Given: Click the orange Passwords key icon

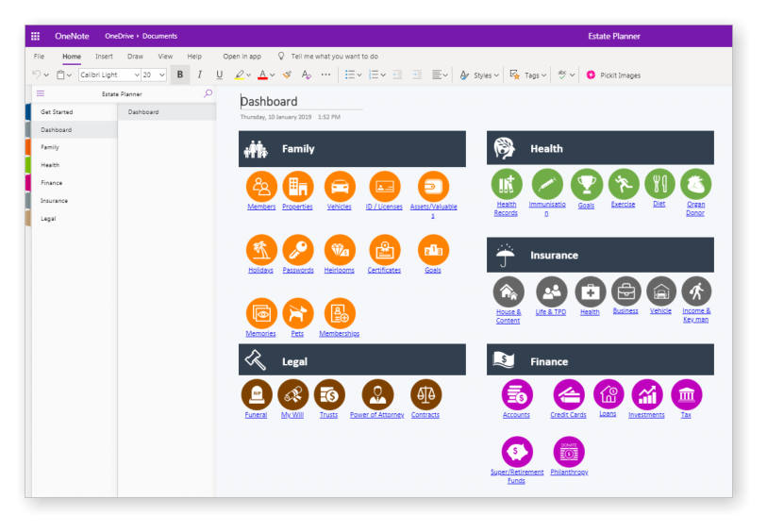Looking at the screenshot, I should pos(298,250).
